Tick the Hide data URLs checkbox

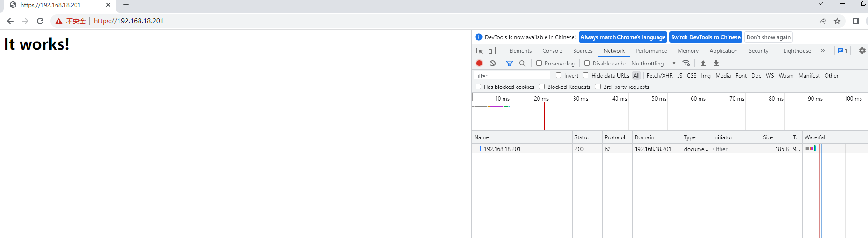[x=586, y=75]
